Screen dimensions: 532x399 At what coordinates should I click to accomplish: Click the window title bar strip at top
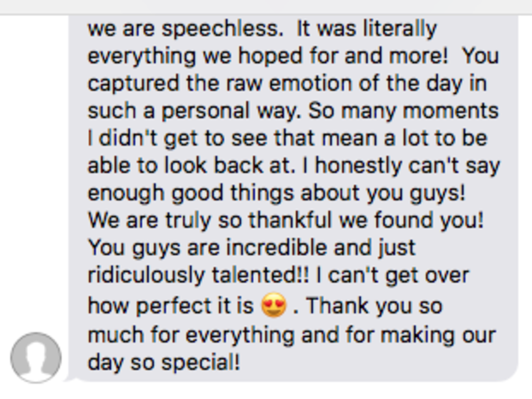266,7
